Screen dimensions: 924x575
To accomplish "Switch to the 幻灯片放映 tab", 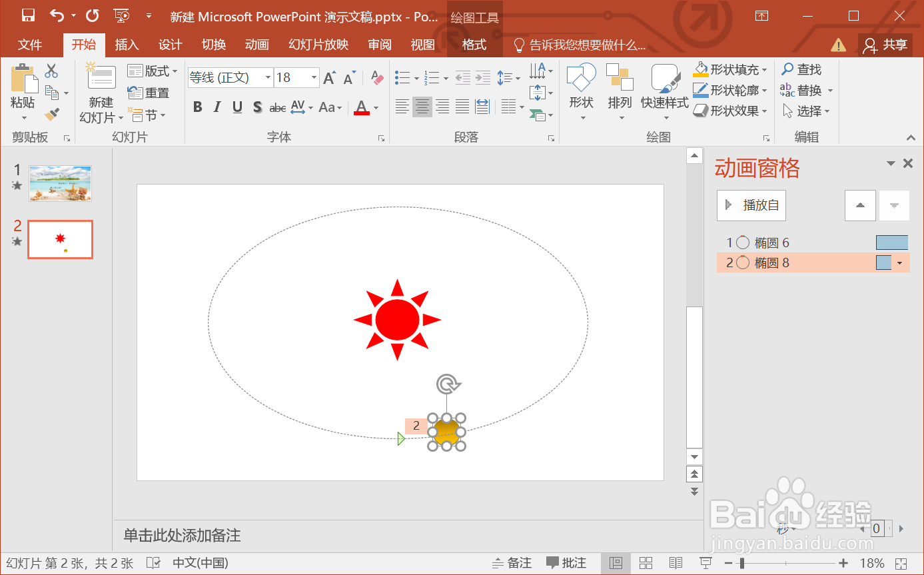I will [318, 45].
